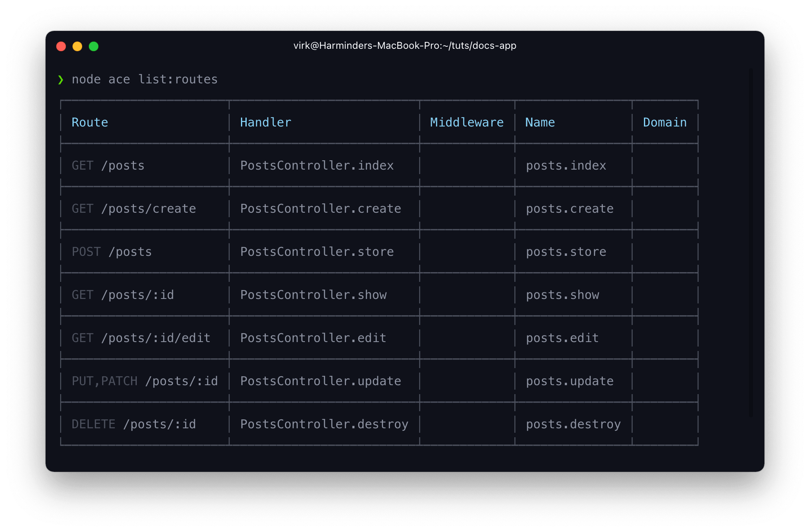The width and height of the screenshot is (810, 532).
Task: Click the Domain column header
Action: (664, 122)
